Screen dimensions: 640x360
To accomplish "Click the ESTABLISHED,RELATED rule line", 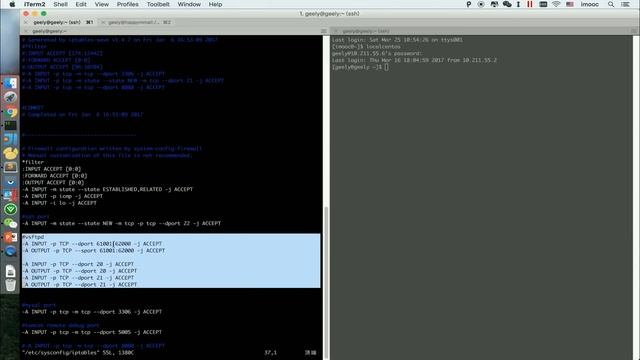I will point(107,189).
